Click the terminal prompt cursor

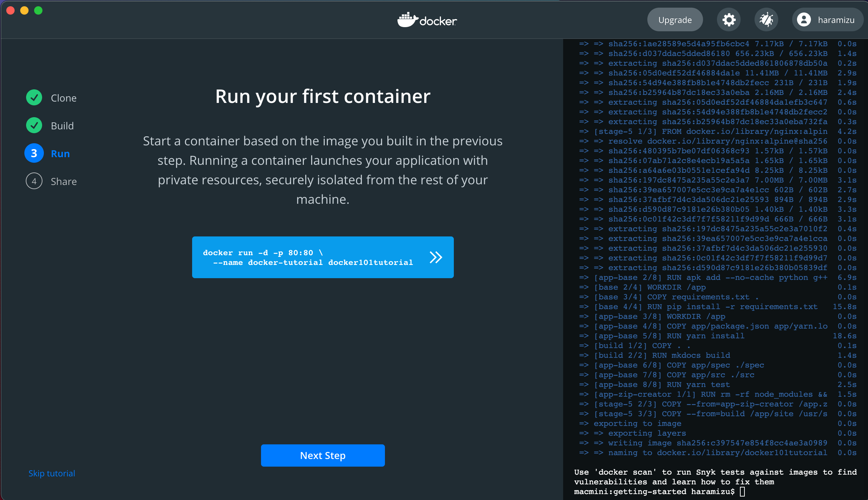click(742, 491)
